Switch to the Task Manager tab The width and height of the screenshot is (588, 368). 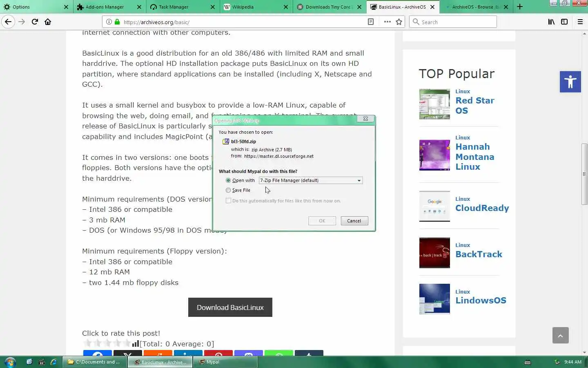tap(183, 7)
